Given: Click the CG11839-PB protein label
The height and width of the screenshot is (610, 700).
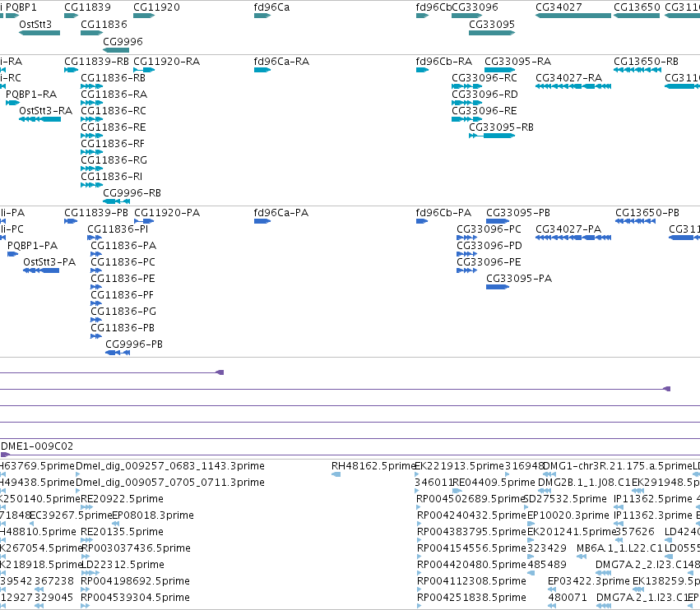Looking at the screenshot, I should click(96, 213).
